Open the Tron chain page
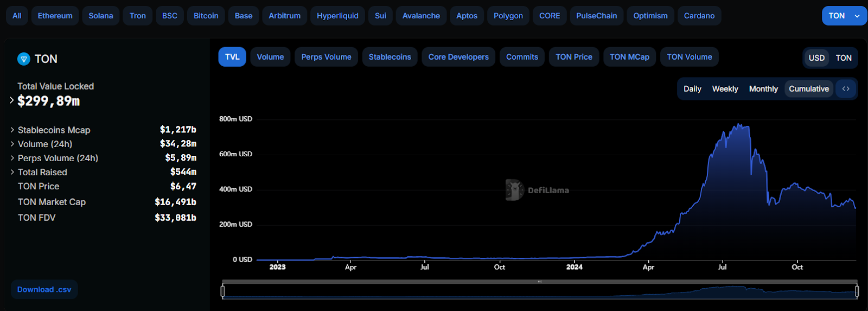 pyautogui.click(x=138, y=16)
